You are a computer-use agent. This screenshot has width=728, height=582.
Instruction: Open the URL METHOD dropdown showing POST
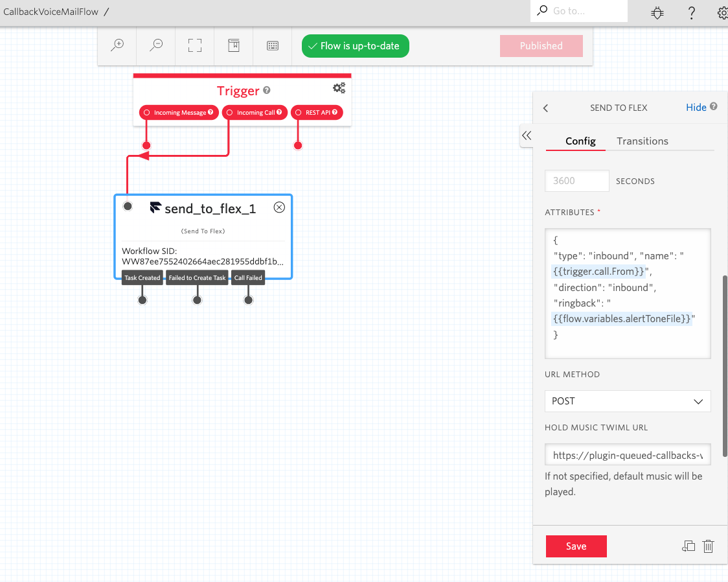(x=627, y=401)
